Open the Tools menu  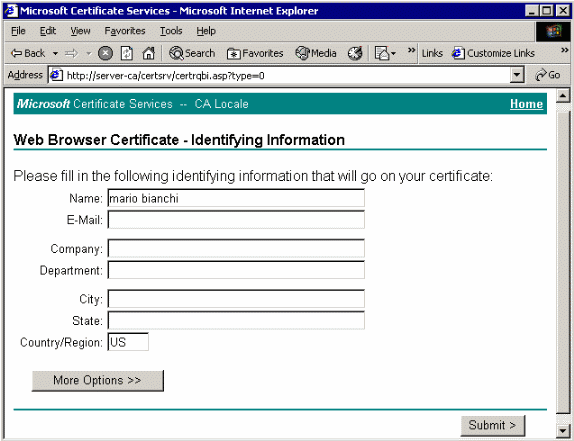click(x=171, y=31)
